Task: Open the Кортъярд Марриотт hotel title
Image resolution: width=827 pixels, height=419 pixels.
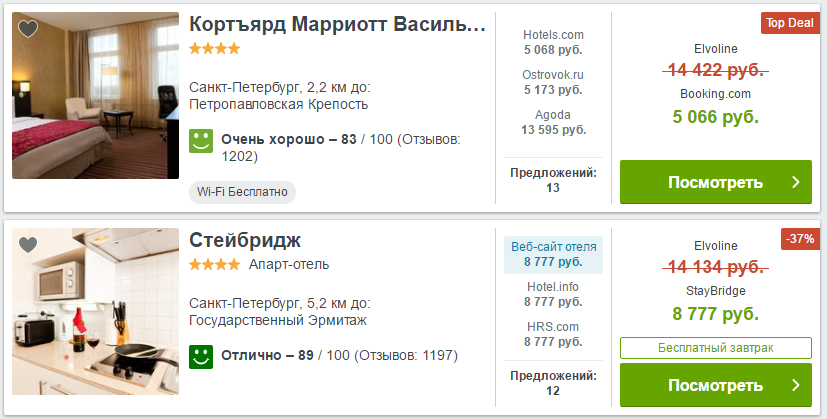Action: pyautogui.click(x=338, y=24)
